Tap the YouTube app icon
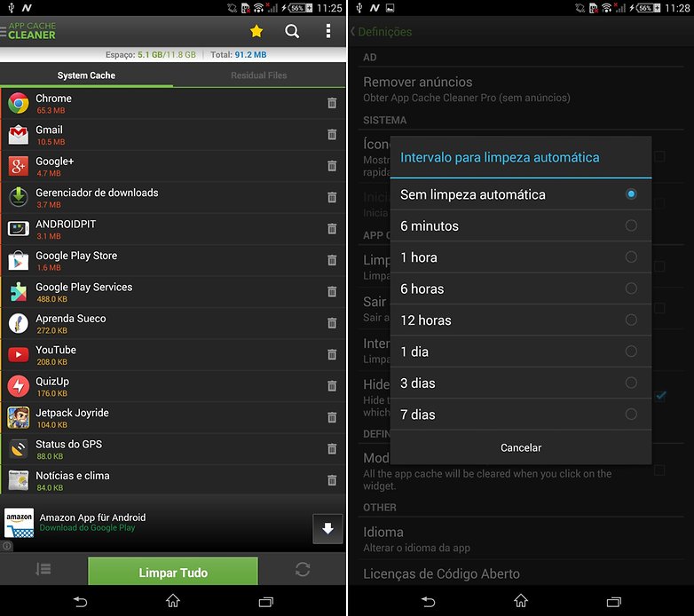 (18, 354)
